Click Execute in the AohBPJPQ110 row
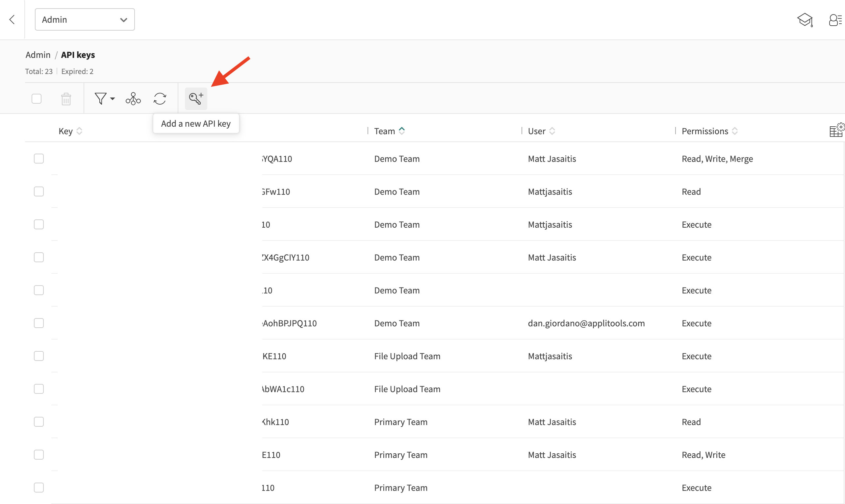The height and width of the screenshot is (504, 845). [697, 323]
